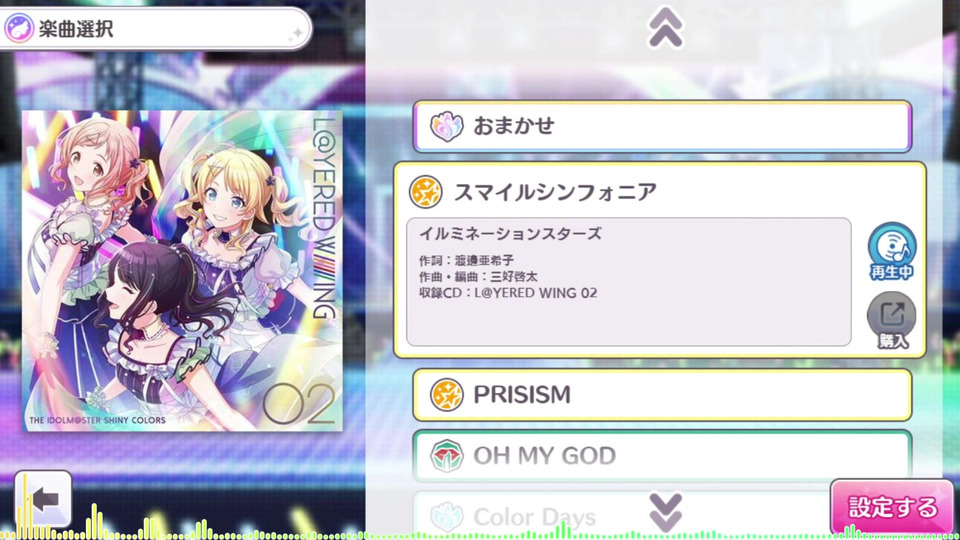960x540 pixels.
Task: Move down the song list with double chevron
Action: [666, 512]
